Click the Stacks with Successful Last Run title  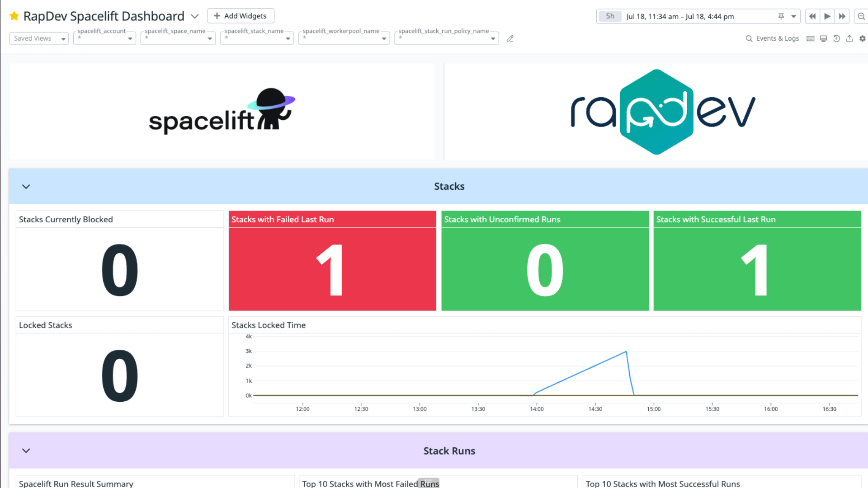pyautogui.click(x=716, y=220)
